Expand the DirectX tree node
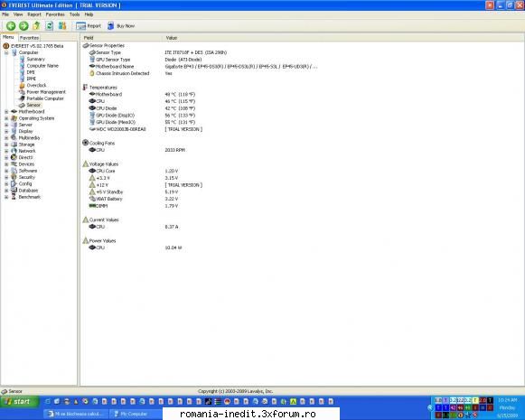Viewport: 525px width, 420px height. coord(6,158)
